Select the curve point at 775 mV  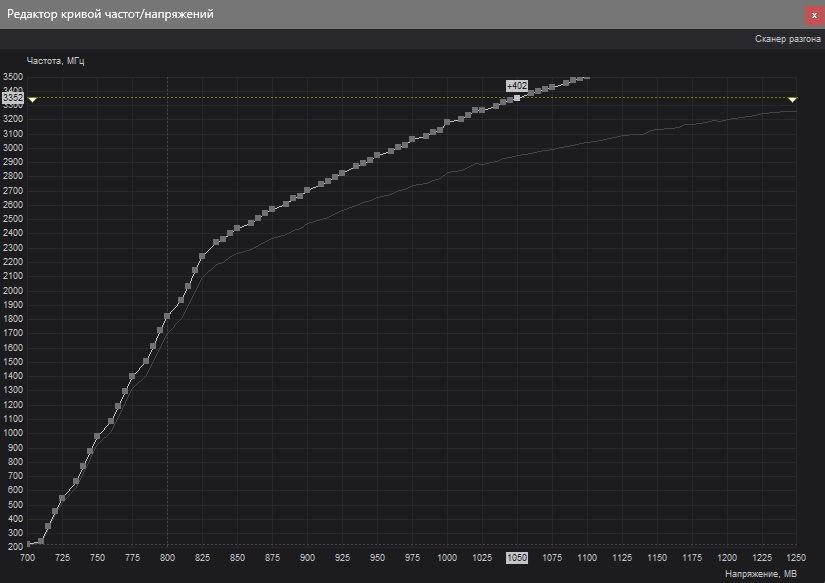132,376
